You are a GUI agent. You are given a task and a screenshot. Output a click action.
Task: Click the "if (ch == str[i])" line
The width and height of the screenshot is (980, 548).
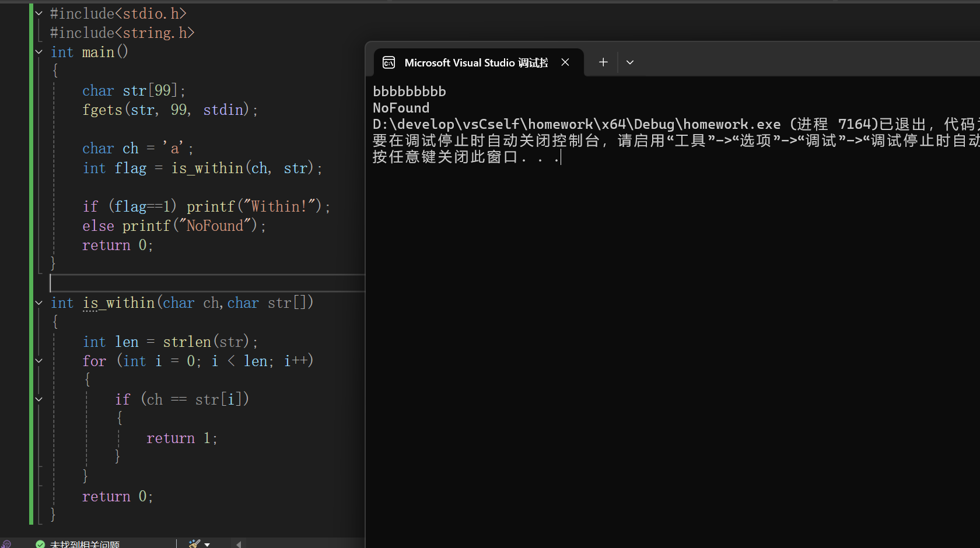(182, 399)
